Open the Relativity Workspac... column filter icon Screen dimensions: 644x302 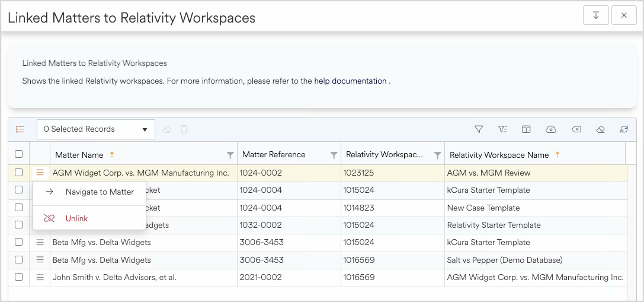[438, 155]
